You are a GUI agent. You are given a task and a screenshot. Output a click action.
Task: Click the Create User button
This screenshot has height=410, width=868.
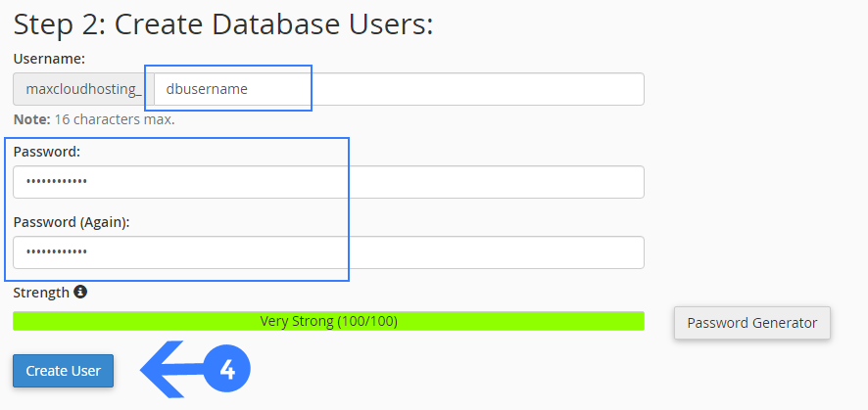tap(63, 371)
